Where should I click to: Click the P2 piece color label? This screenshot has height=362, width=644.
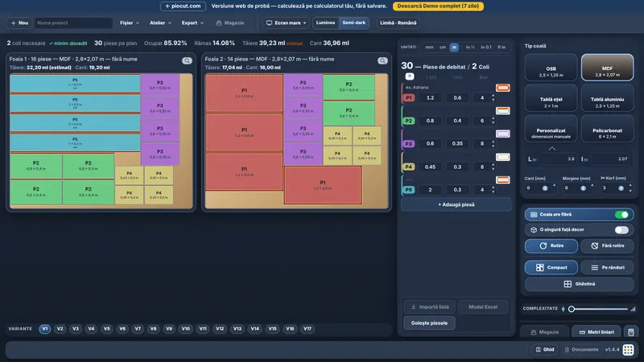point(409,121)
